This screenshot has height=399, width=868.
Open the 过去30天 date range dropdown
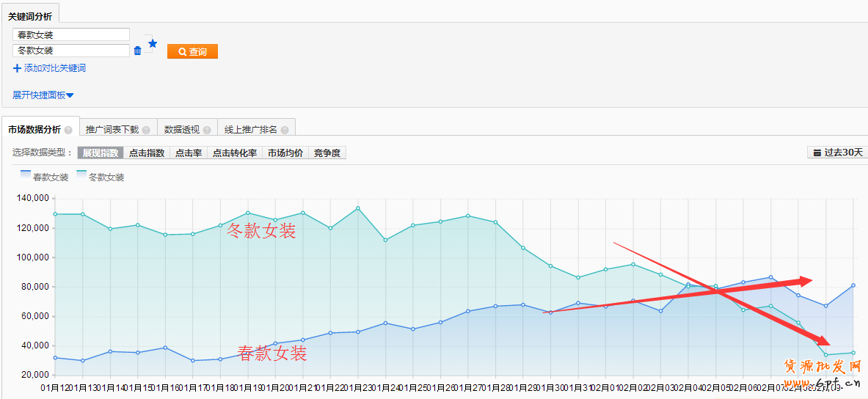(x=836, y=153)
